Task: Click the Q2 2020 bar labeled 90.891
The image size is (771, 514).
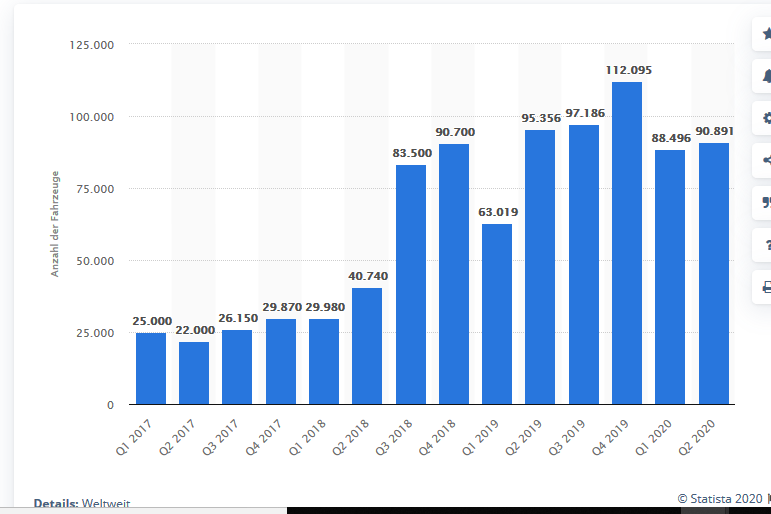Action: point(713,273)
